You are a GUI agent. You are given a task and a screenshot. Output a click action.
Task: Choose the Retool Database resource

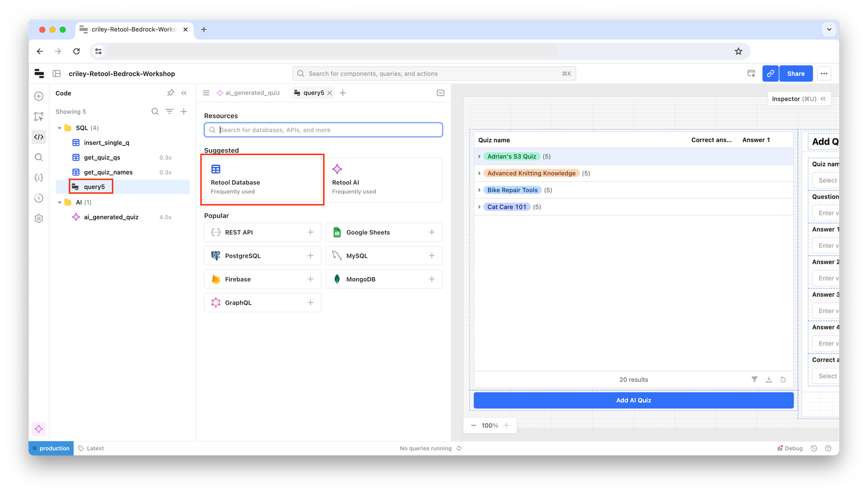click(263, 180)
